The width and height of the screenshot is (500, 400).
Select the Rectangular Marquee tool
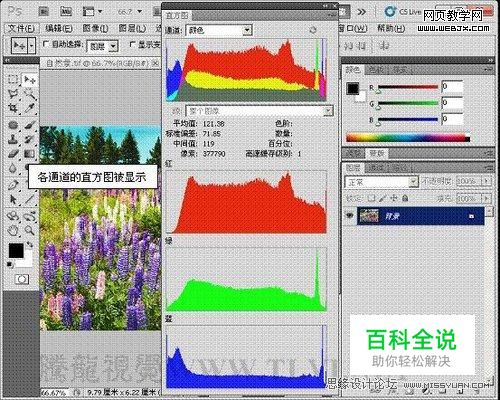coord(13,80)
